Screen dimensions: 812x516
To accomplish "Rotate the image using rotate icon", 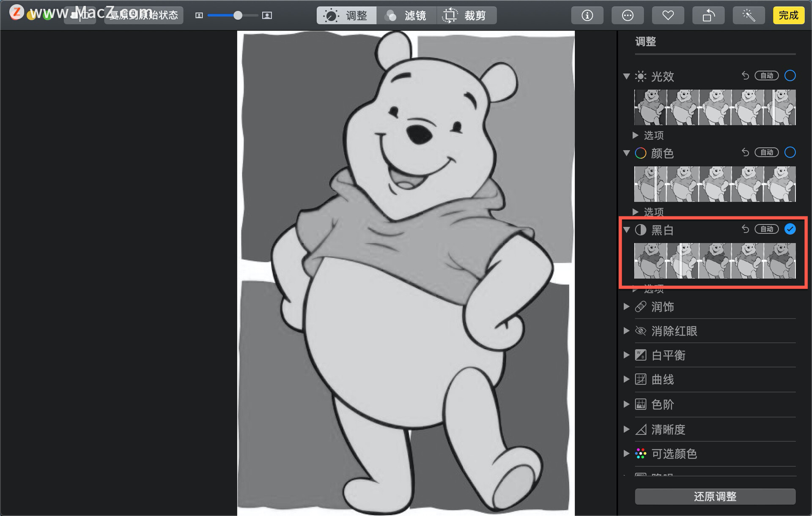I will 708,16.
